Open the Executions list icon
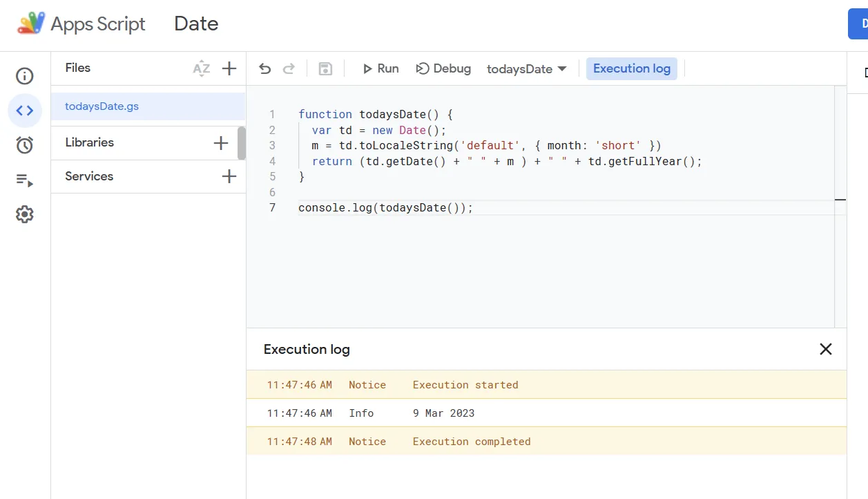The height and width of the screenshot is (499, 868). tap(25, 180)
